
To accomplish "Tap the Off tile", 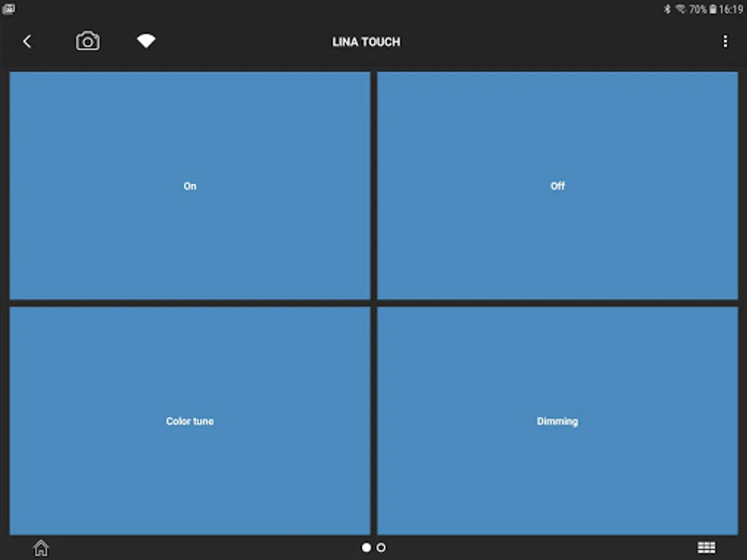I will (x=558, y=185).
